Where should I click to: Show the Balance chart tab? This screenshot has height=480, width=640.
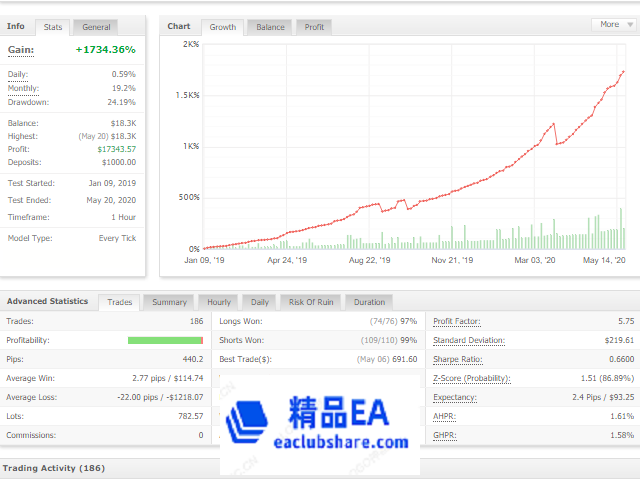coord(270,27)
